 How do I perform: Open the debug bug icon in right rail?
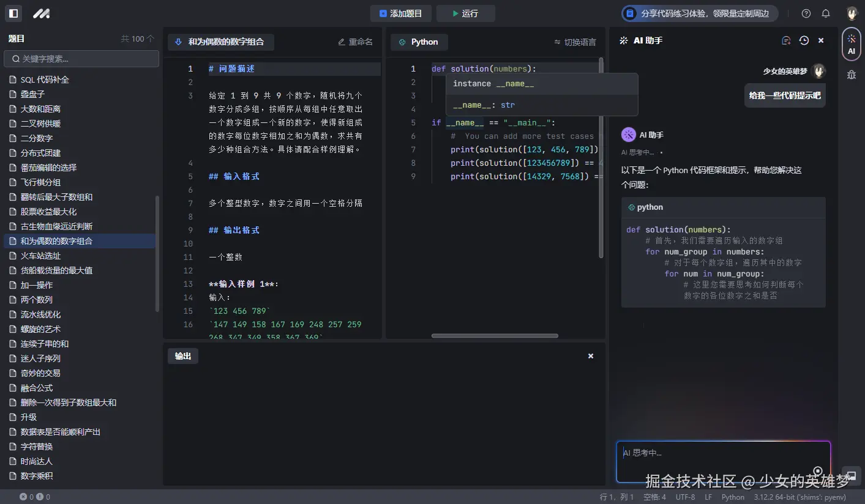point(851,75)
